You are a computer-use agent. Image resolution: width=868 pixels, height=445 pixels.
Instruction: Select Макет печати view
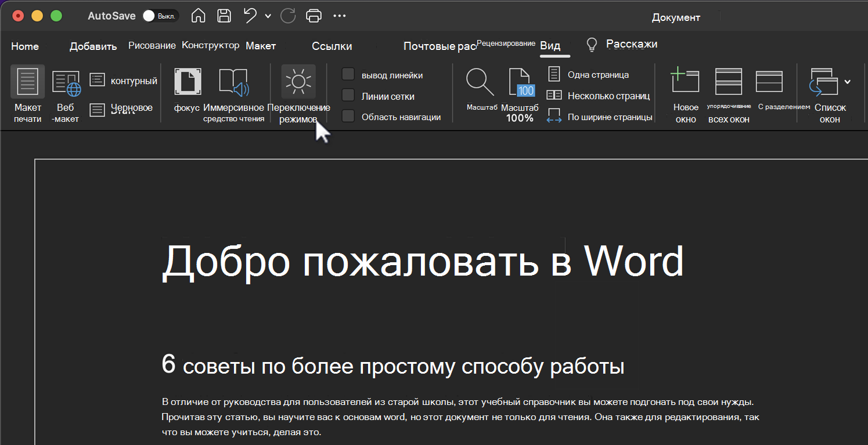tap(28, 95)
